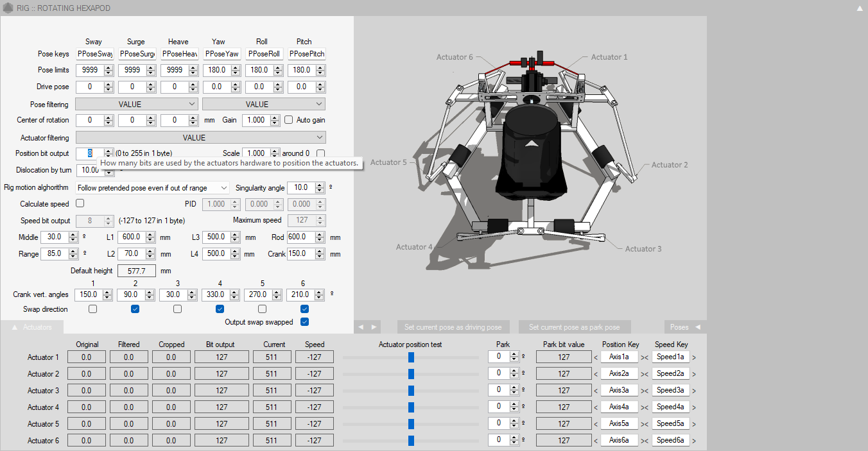
Task: Collapse the Actuators tab
Action: pyautogui.click(x=32, y=327)
